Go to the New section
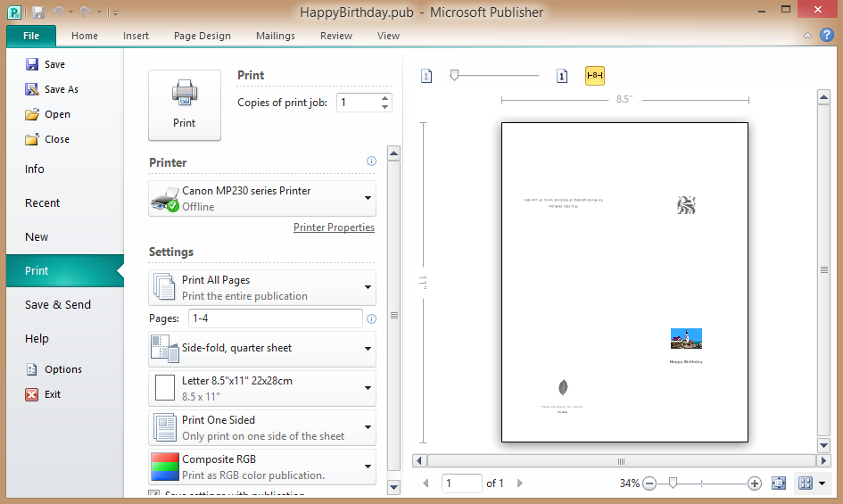This screenshot has height=504, width=843. 37,236
